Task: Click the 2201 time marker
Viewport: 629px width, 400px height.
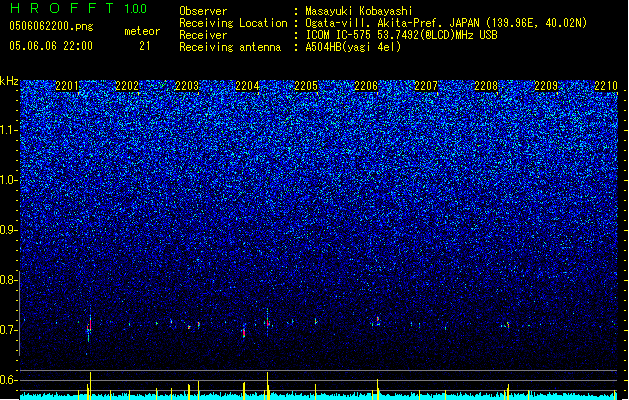Action: (67, 86)
